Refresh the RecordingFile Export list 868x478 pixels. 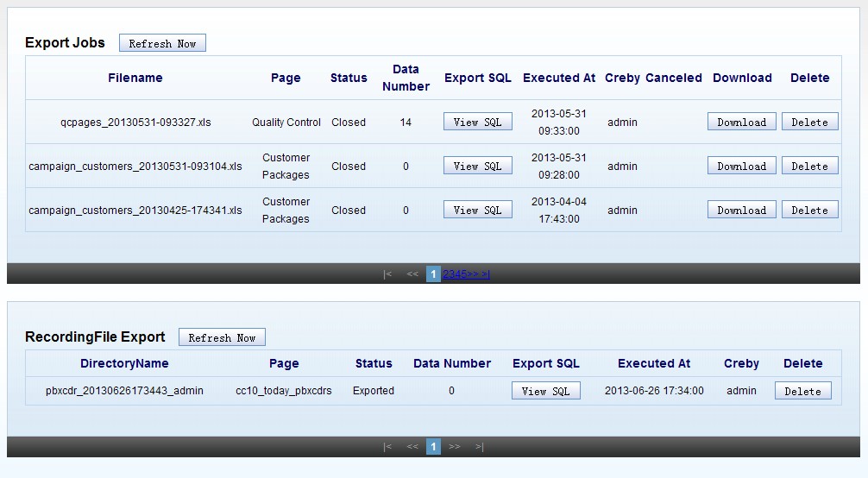click(222, 337)
